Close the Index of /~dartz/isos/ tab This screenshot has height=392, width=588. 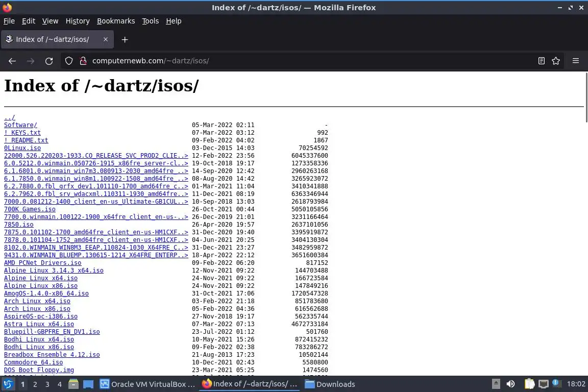(x=106, y=39)
